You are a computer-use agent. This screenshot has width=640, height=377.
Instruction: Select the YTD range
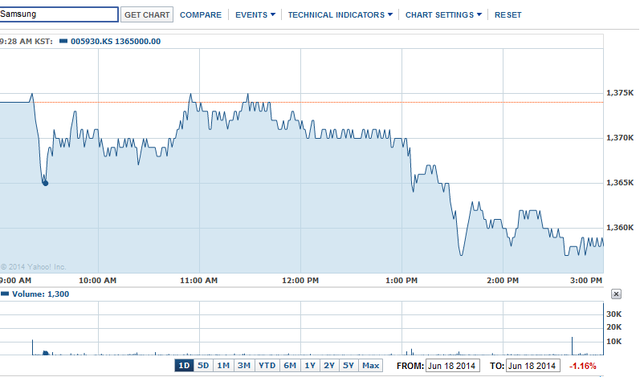pyautogui.click(x=267, y=366)
